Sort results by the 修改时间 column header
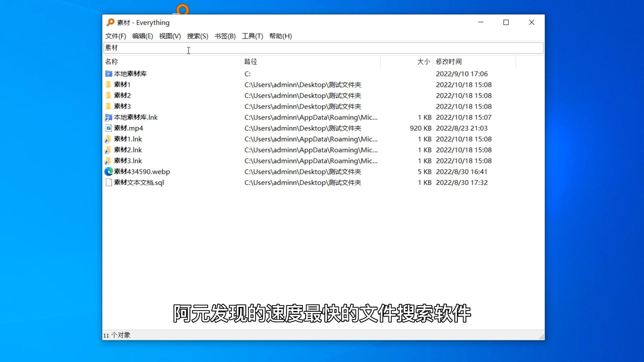This screenshot has width=644, height=362. click(x=474, y=62)
